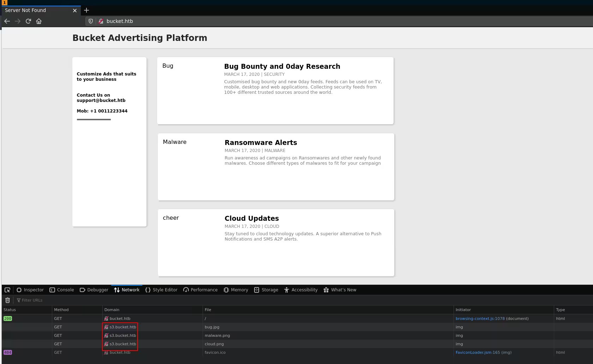The height and width of the screenshot is (364, 593).
Task: Open the FaviconLoader.jsm:165 initiator link
Action: (x=478, y=352)
